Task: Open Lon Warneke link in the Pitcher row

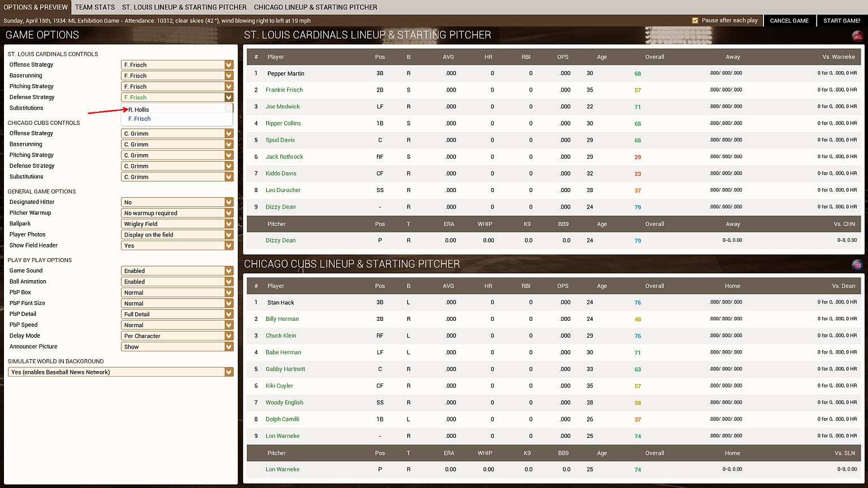Action: [x=283, y=469]
